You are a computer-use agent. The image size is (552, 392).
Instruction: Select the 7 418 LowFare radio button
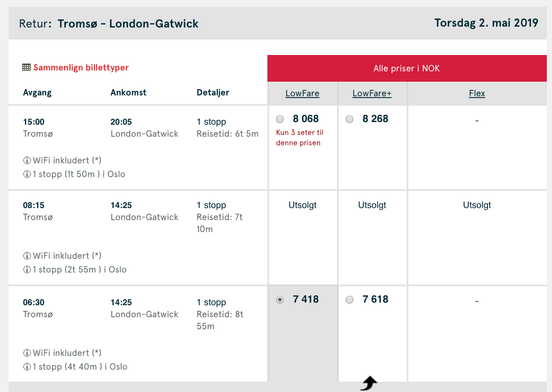tap(280, 300)
